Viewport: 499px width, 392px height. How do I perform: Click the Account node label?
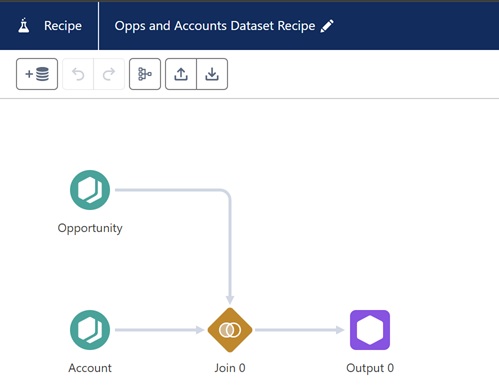(90, 368)
